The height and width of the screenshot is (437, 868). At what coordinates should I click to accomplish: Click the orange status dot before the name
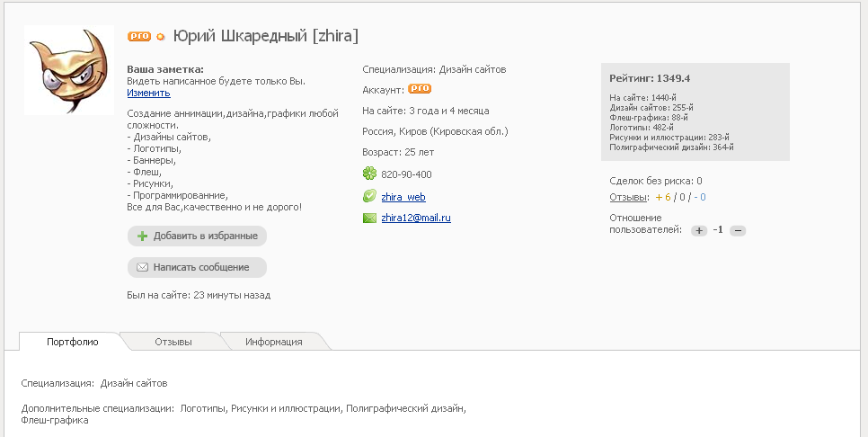(x=161, y=37)
